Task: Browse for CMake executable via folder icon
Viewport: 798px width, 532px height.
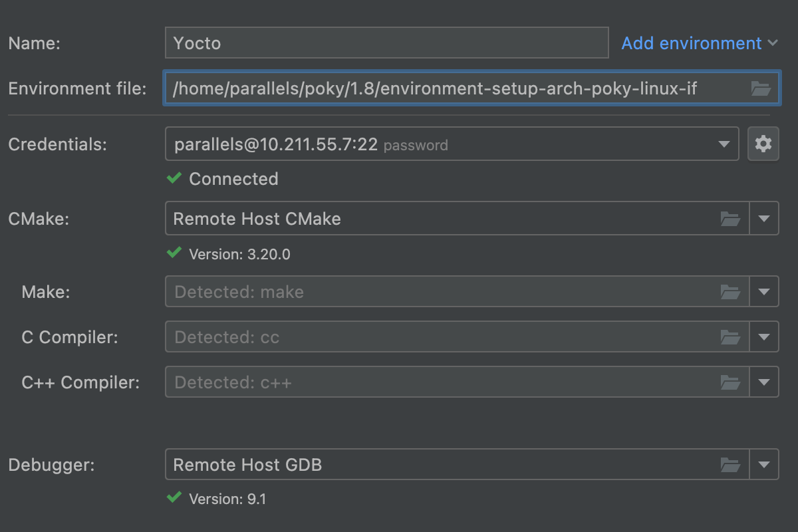Action: (x=730, y=219)
